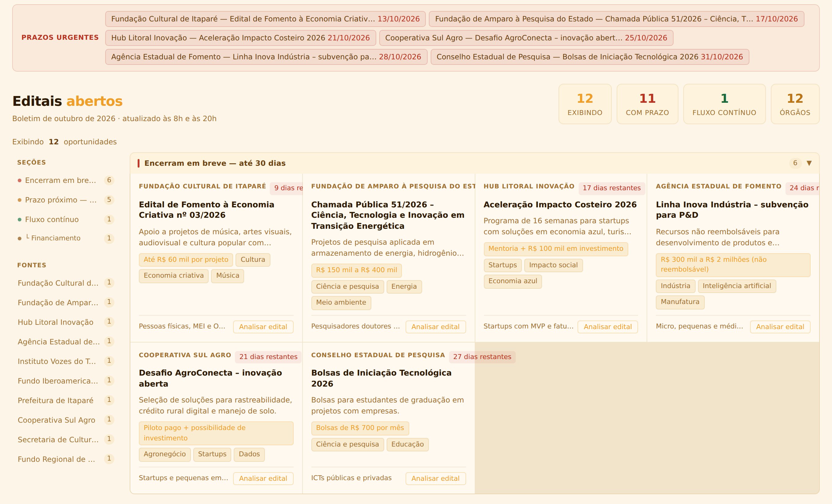Open title 'Aceleração Impacto Costeiro 2026'
Image resolution: width=832 pixels, height=504 pixels.
(560, 205)
